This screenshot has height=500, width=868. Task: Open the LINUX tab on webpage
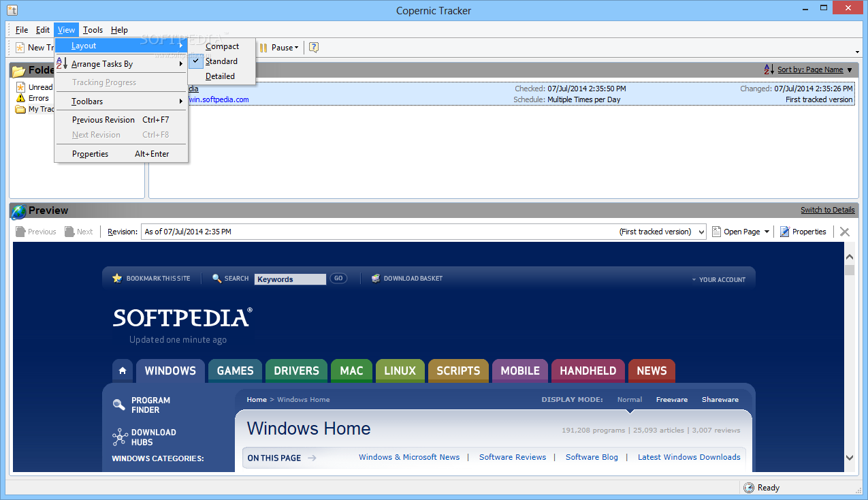pos(400,371)
